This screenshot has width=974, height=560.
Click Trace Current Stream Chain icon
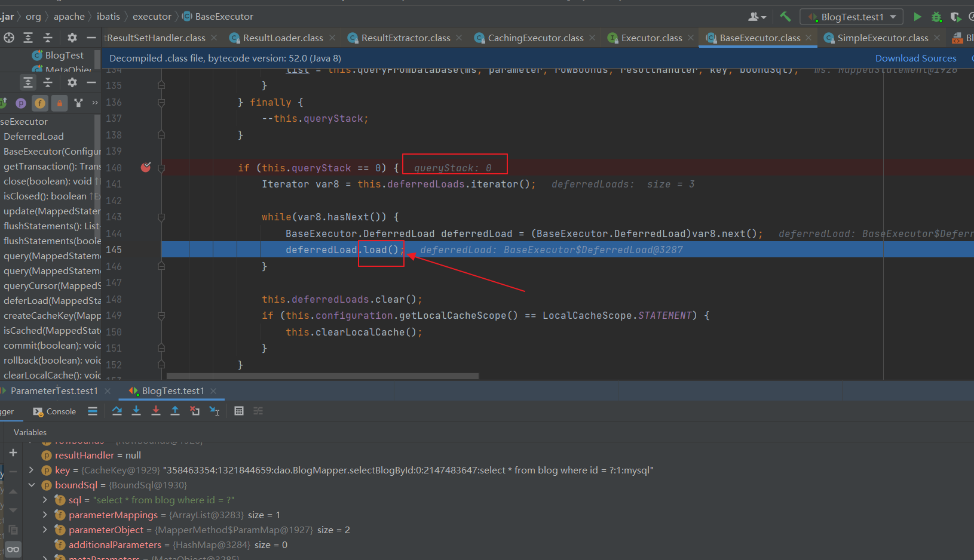point(258,411)
